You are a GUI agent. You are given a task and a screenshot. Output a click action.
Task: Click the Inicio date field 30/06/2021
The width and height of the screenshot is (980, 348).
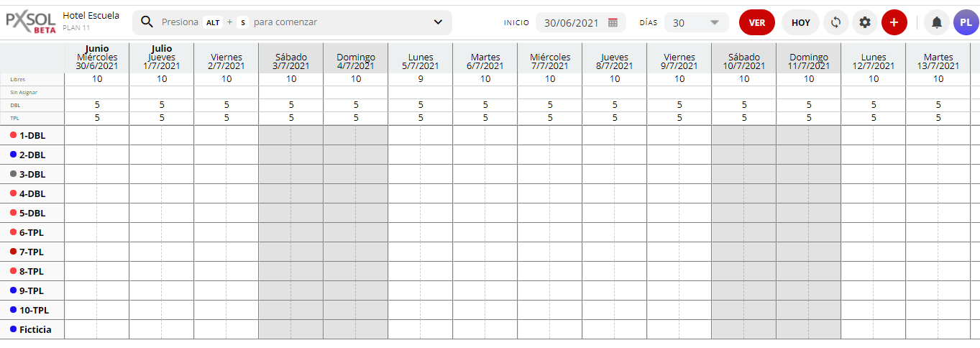click(572, 22)
